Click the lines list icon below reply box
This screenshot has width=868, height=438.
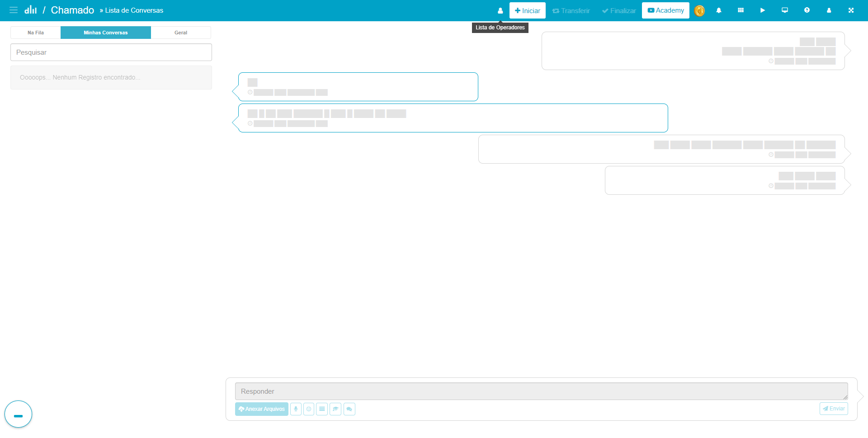(322, 409)
